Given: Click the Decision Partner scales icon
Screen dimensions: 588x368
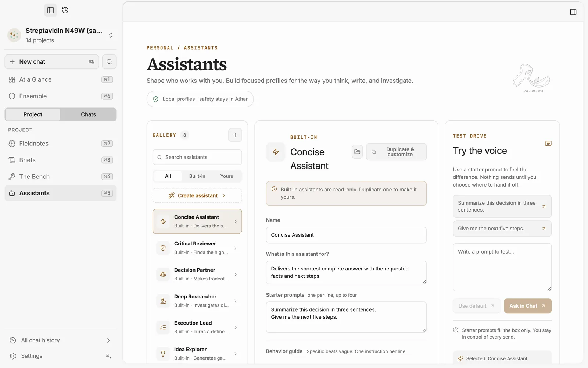Looking at the screenshot, I should pos(163,275).
